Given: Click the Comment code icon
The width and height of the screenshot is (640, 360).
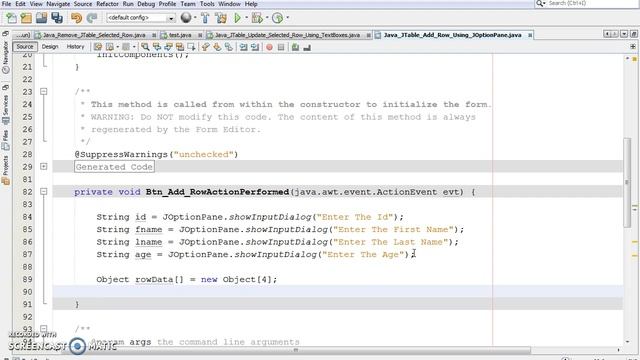Looking at the screenshot, I should [x=295, y=47].
